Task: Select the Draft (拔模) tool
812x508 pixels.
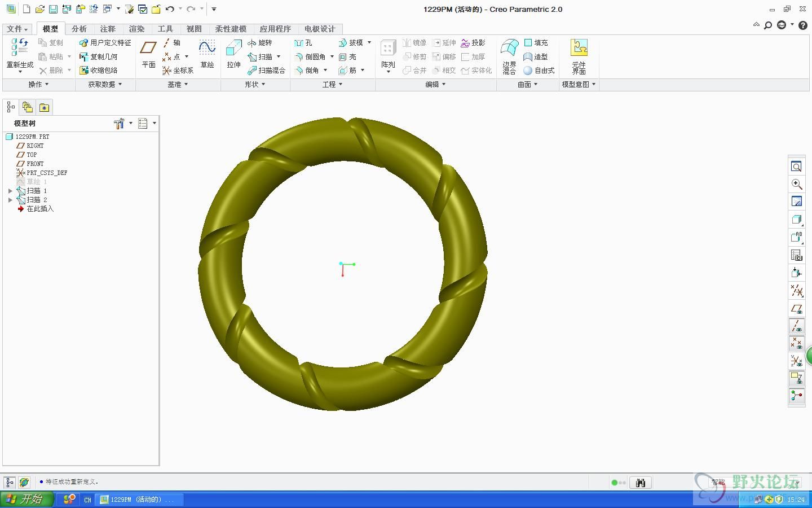Action: tap(351, 43)
